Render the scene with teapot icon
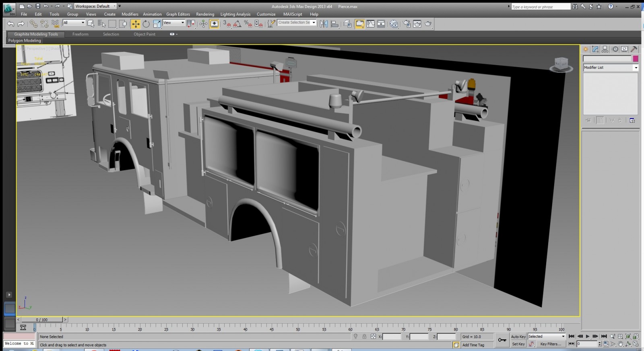Image resolution: width=644 pixels, height=351 pixels. point(428,24)
